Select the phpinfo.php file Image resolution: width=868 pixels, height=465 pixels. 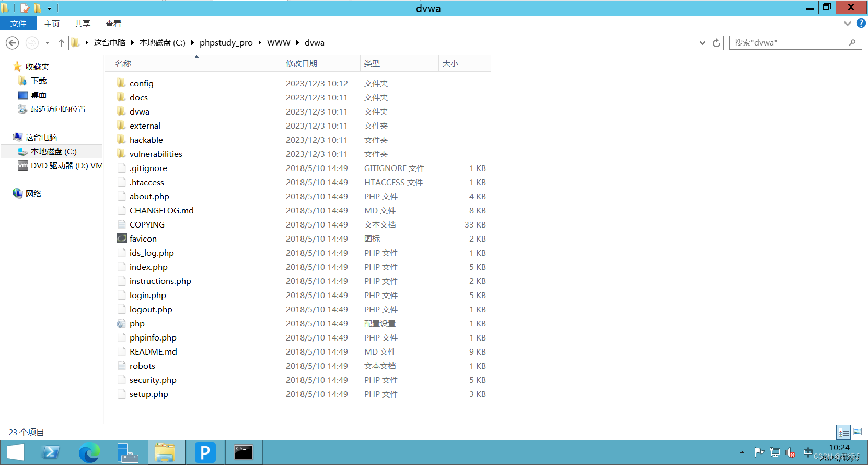[153, 338]
